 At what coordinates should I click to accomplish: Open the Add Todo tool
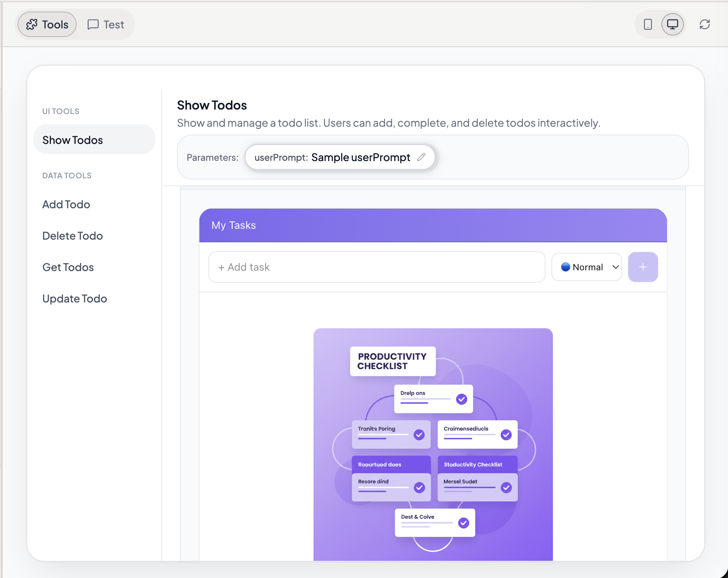pos(66,205)
